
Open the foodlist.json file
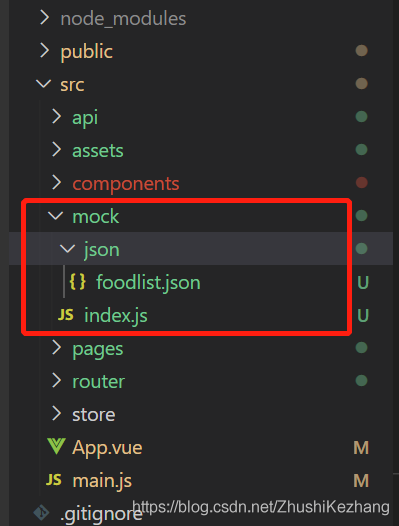click(x=148, y=282)
